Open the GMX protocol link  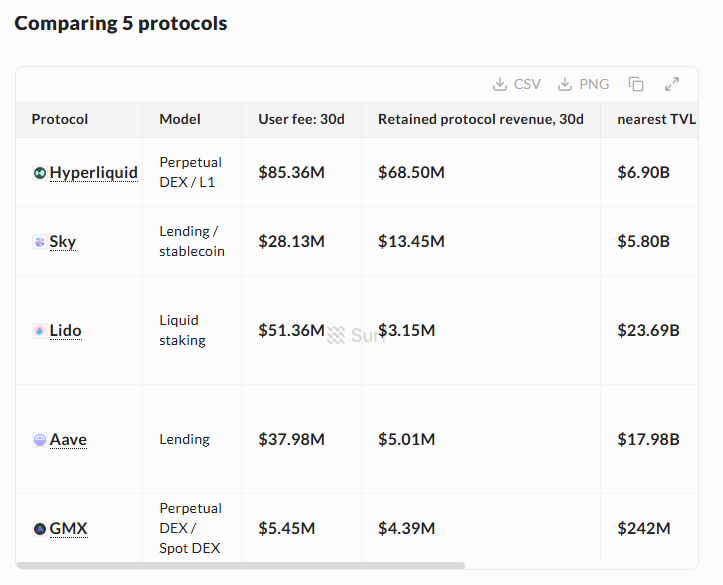pos(68,528)
